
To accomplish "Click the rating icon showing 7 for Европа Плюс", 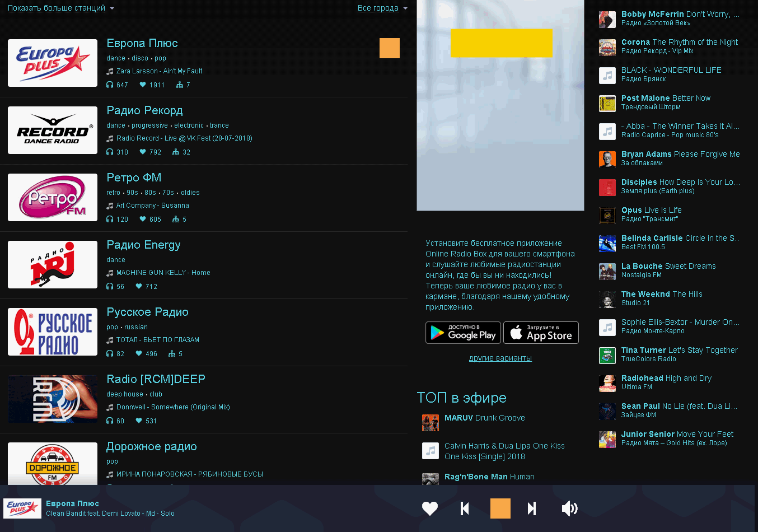I will pyautogui.click(x=180, y=85).
